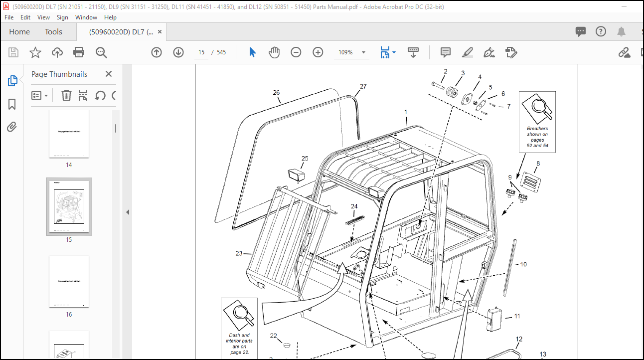Screen dimensions: 644x360
Task: Open the Stamp tool
Action: pyautogui.click(x=511, y=52)
